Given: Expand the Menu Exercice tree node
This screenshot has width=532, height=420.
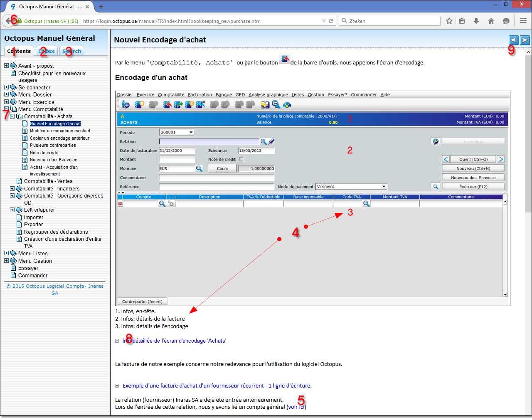Looking at the screenshot, I should [6, 102].
